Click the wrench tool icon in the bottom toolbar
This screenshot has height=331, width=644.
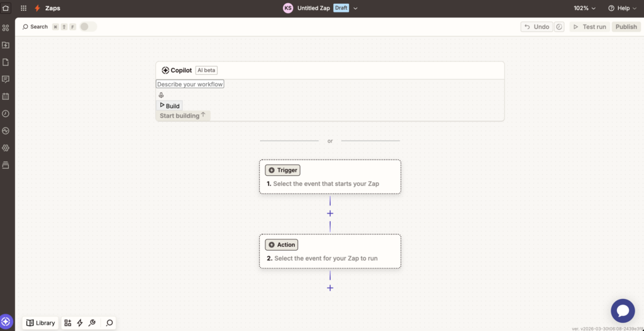92,323
